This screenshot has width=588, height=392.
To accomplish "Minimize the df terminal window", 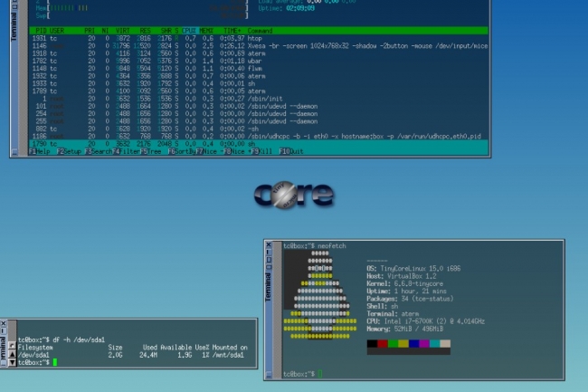I will (3, 330).
